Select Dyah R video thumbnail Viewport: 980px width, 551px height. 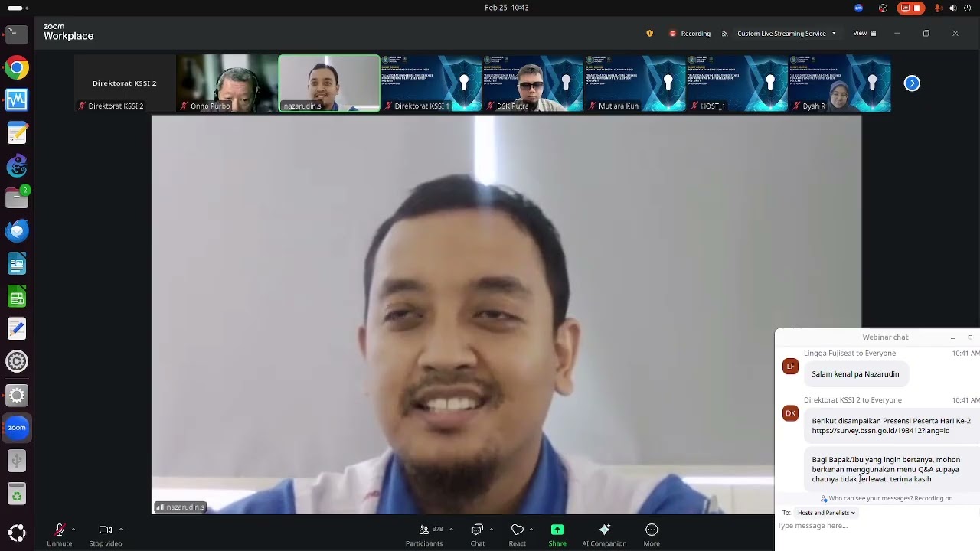coord(840,83)
